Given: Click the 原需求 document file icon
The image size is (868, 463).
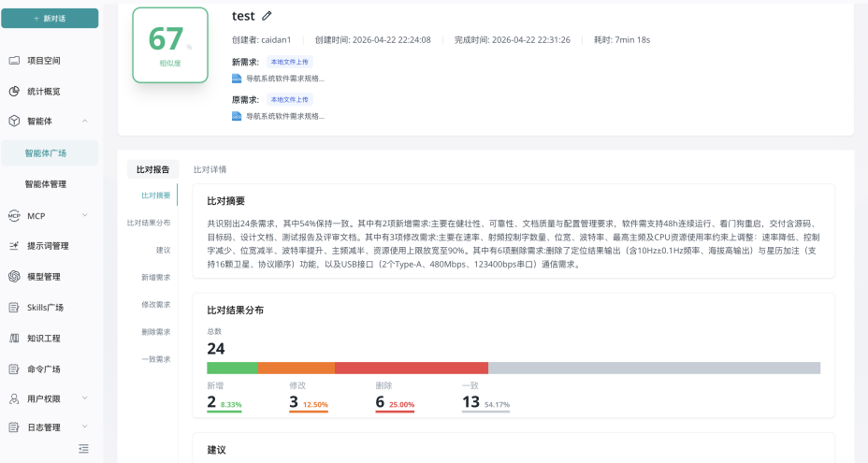Looking at the screenshot, I should 237,116.
